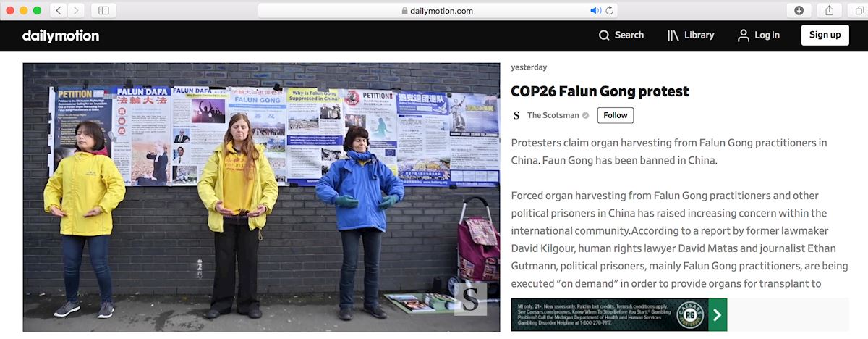The width and height of the screenshot is (868, 339).
Task: Mute the tab audio speaker icon
Action: (x=596, y=10)
